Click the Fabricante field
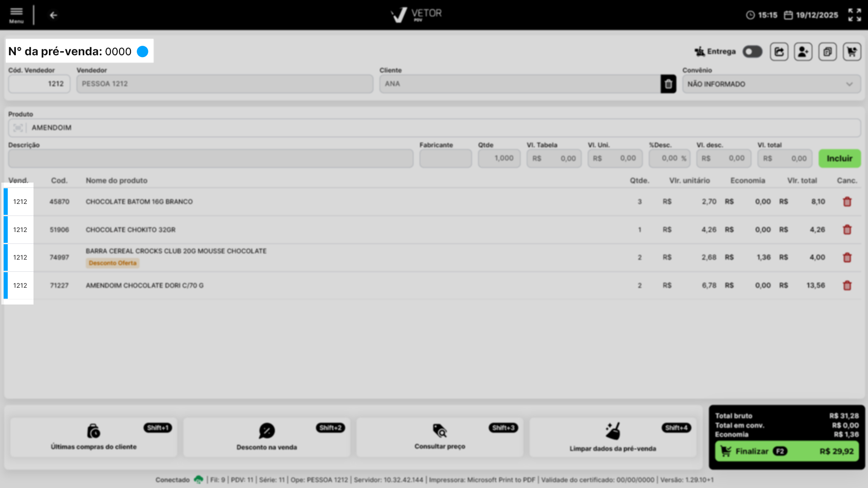 pos(446,159)
